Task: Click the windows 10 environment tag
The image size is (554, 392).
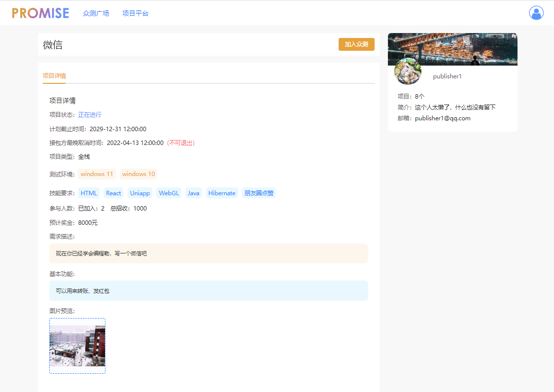Action: [138, 174]
